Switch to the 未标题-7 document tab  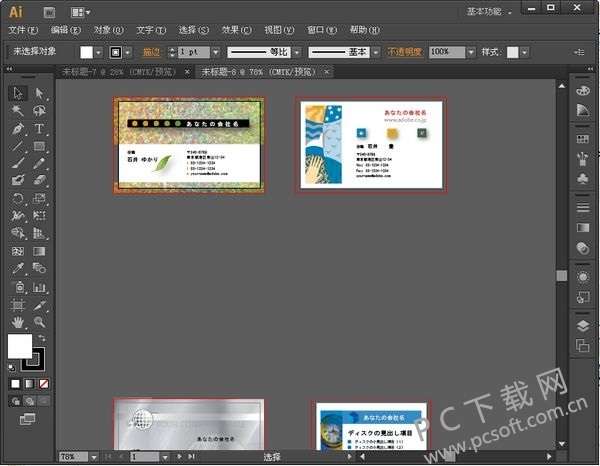click(119, 72)
